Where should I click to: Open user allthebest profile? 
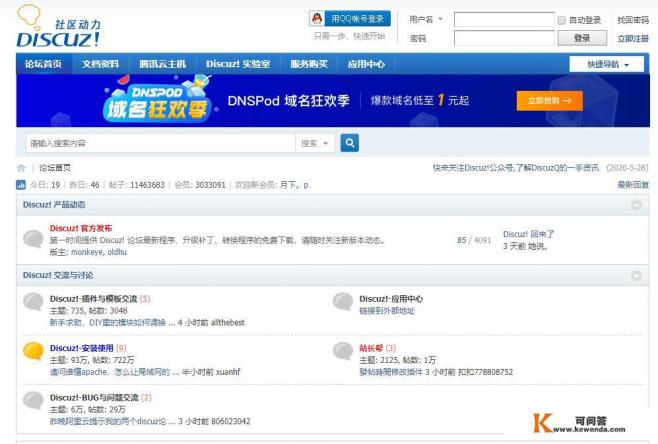[x=228, y=323]
